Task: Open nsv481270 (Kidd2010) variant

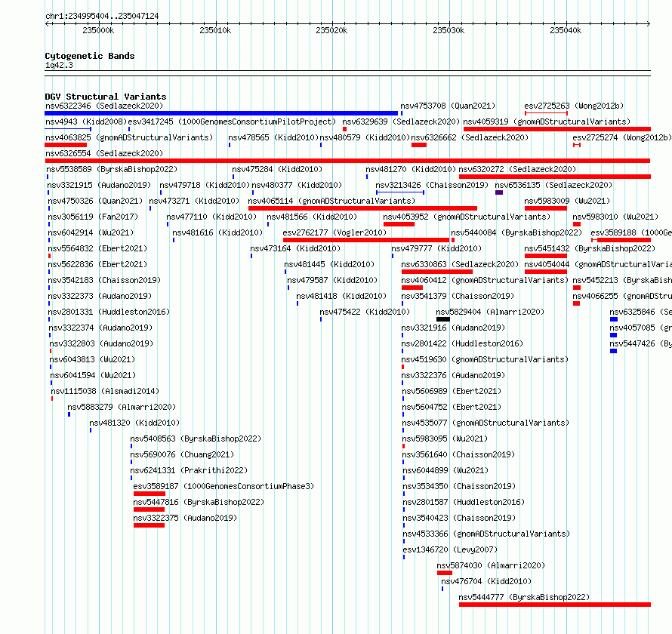Action: pos(411,169)
